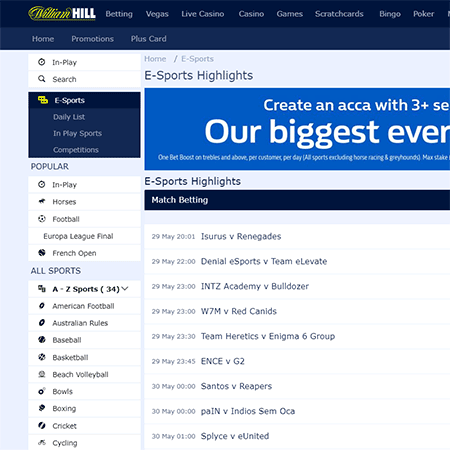450x450 pixels.
Task: Open Splyce v eUnited match
Action: pos(235,436)
